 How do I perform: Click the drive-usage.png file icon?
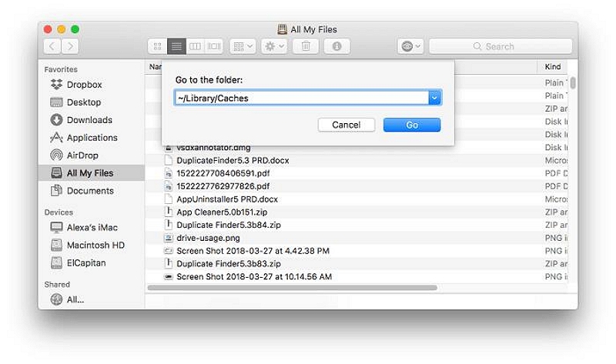tap(168, 238)
